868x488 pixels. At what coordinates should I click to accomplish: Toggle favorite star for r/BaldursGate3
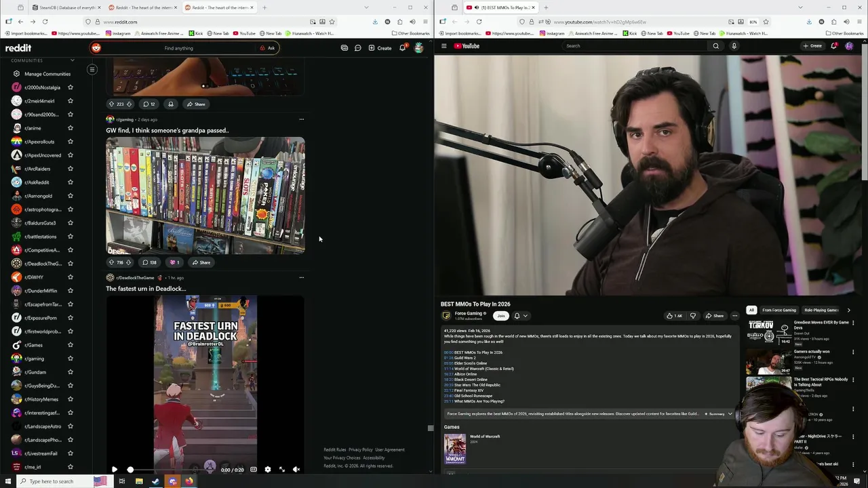coord(70,223)
